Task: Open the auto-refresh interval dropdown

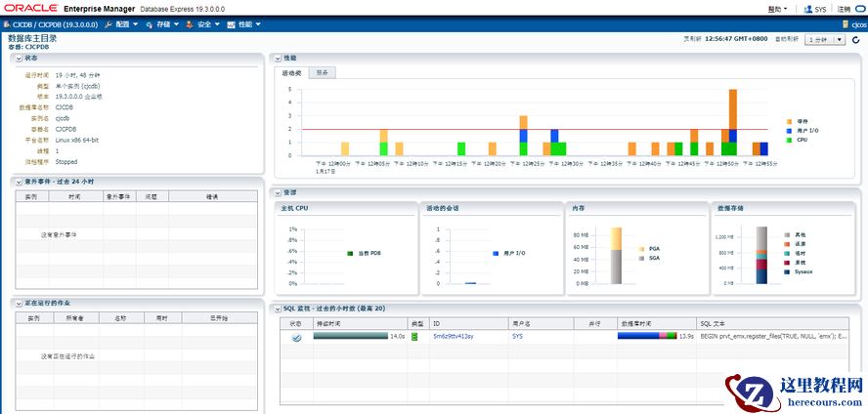Action: tap(825, 40)
